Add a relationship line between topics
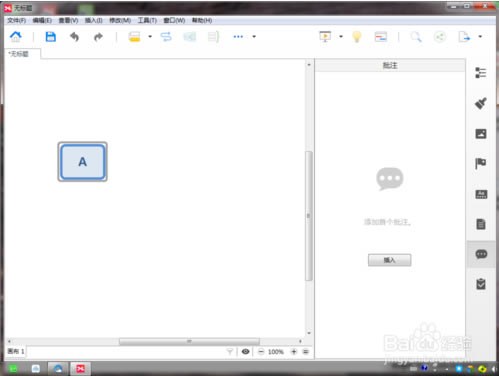 pyautogui.click(x=166, y=37)
